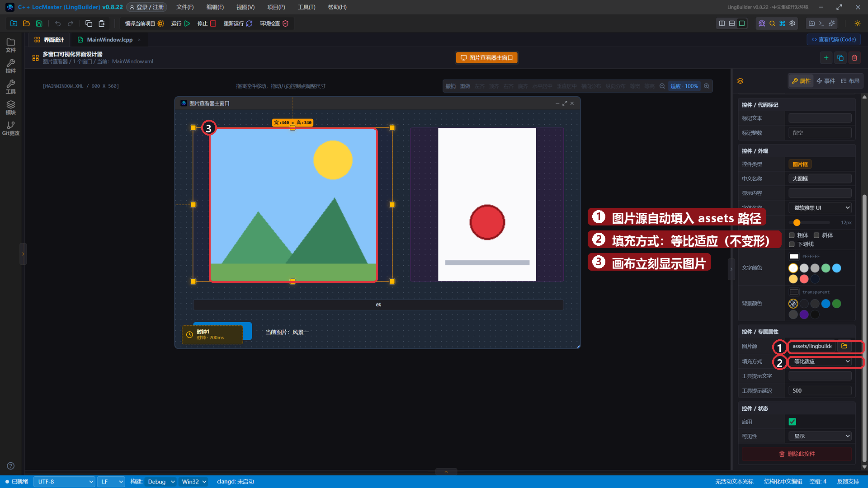868x488 pixels.
Task: Open the command palette icon
Action: pos(782,23)
